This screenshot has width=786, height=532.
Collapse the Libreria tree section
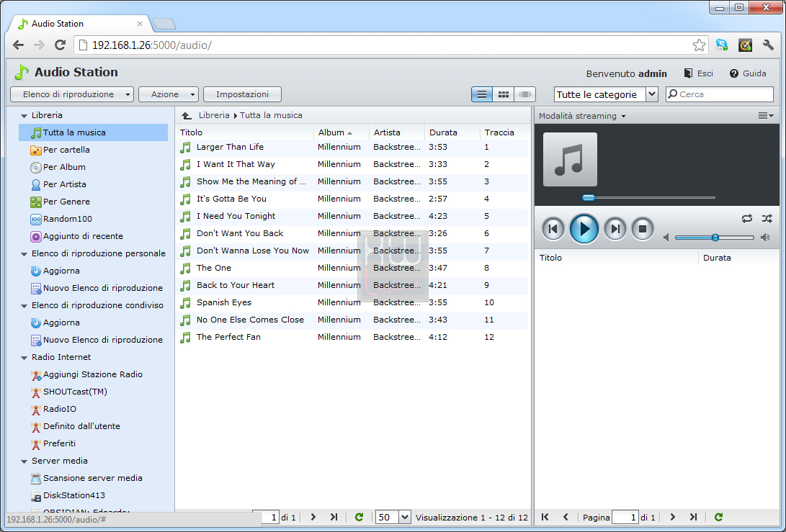pyautogui.click(x=24, y=116)
